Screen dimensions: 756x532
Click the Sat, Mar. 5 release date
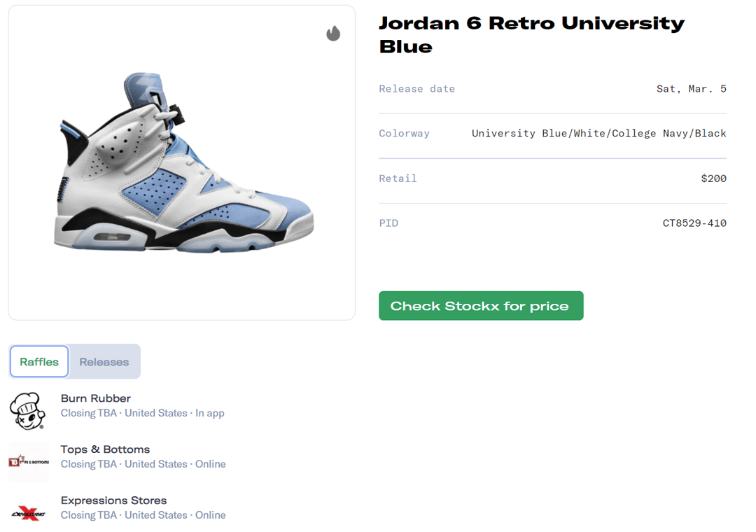691,89
